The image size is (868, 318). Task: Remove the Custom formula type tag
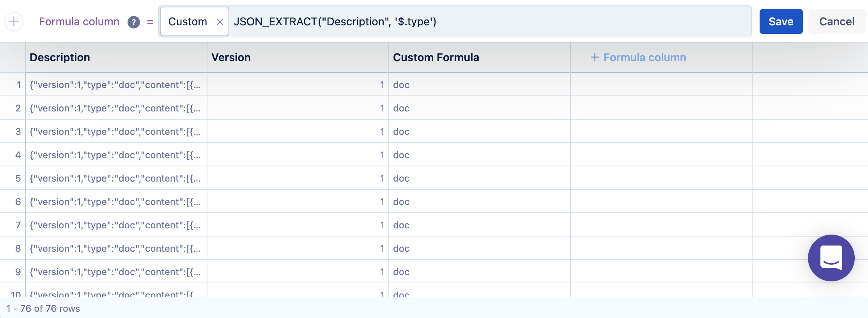tap(220, 22)
